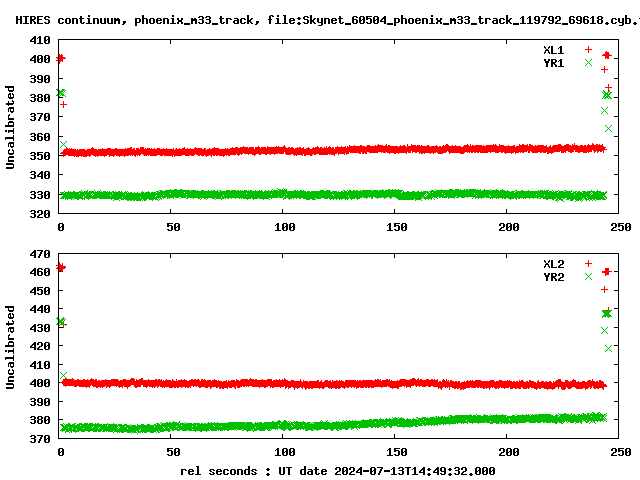Click the 150 x-axis tick under XL2/YR2 plot

click(x=397, y=452)
